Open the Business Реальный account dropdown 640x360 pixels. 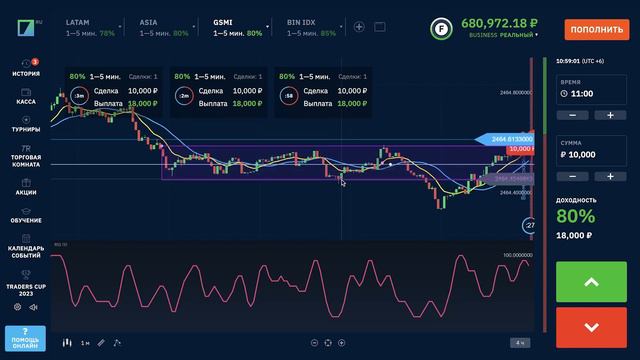(503, 35)
